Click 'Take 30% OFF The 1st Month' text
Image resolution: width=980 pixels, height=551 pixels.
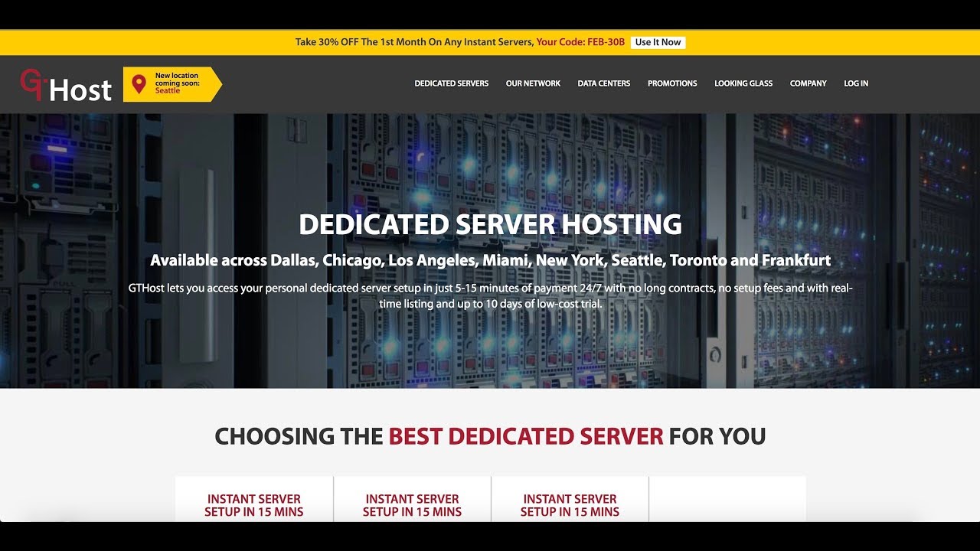click(414, 43)
